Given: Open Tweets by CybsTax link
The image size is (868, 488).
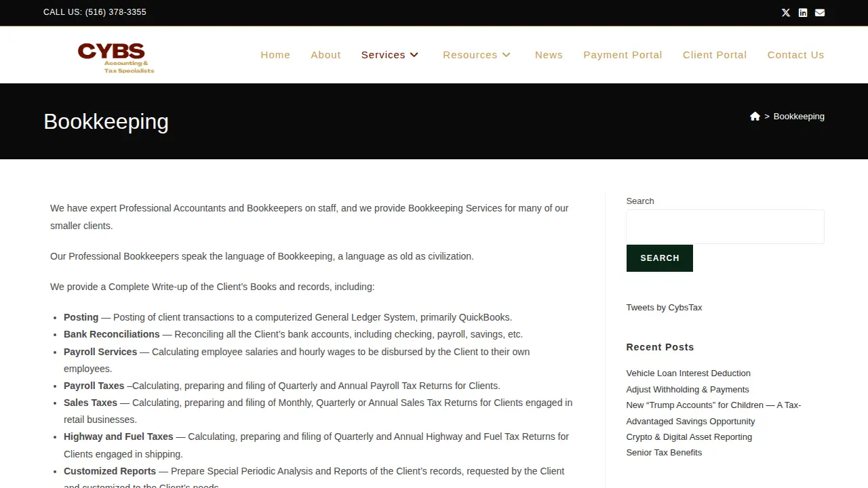Looking at the screenshot, I should [664, 308].
